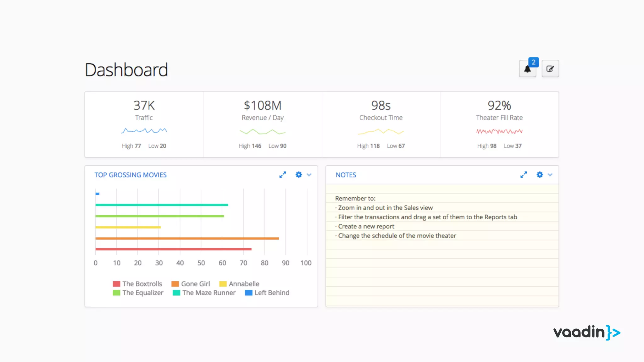
Task: Expand Top Grossing Movies chevron dropdown
Action: point(309,175)
